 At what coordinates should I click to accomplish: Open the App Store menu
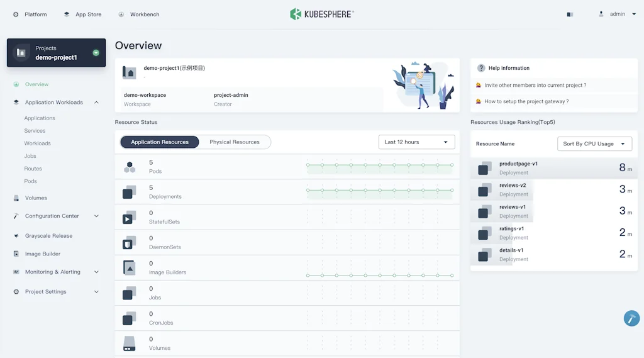pos(83,14)
